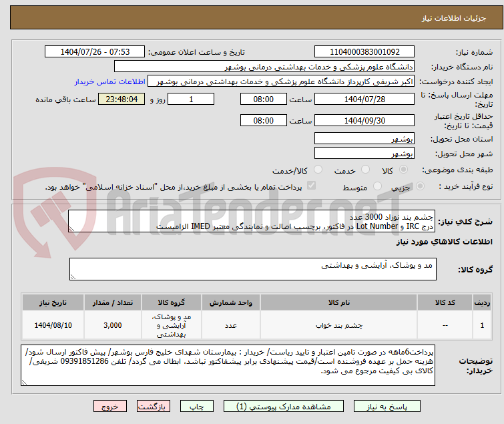Click the گروه کالا table column header
This screenshot has height=424, width=504.
172,302
